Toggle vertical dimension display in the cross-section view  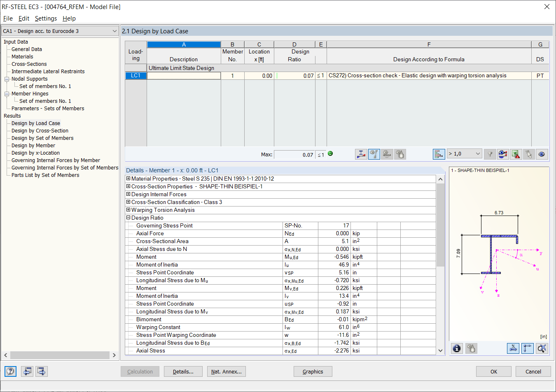tap(528, 348)
